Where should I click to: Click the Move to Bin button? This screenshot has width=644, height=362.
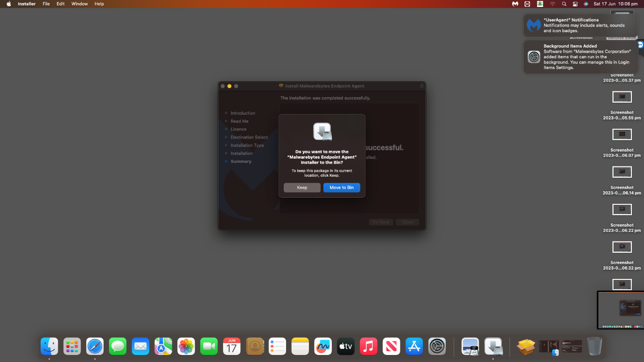click(x=342, y=188)
